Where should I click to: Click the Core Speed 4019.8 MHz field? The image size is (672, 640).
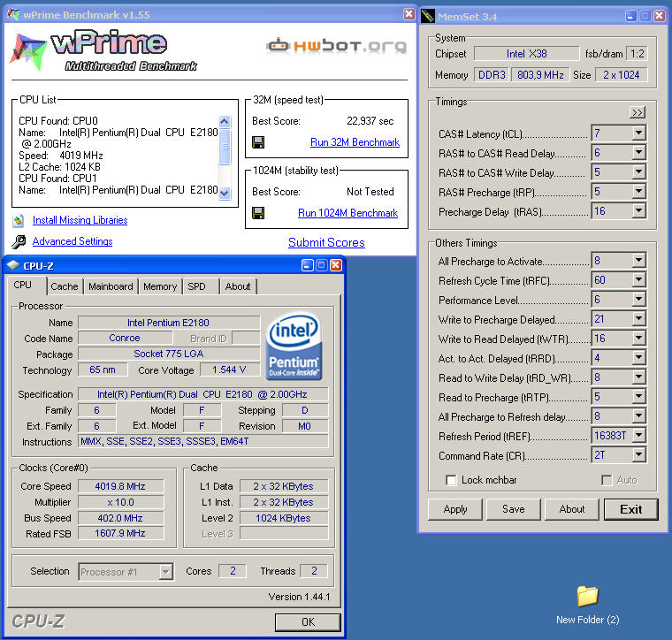tap(120, 486)
